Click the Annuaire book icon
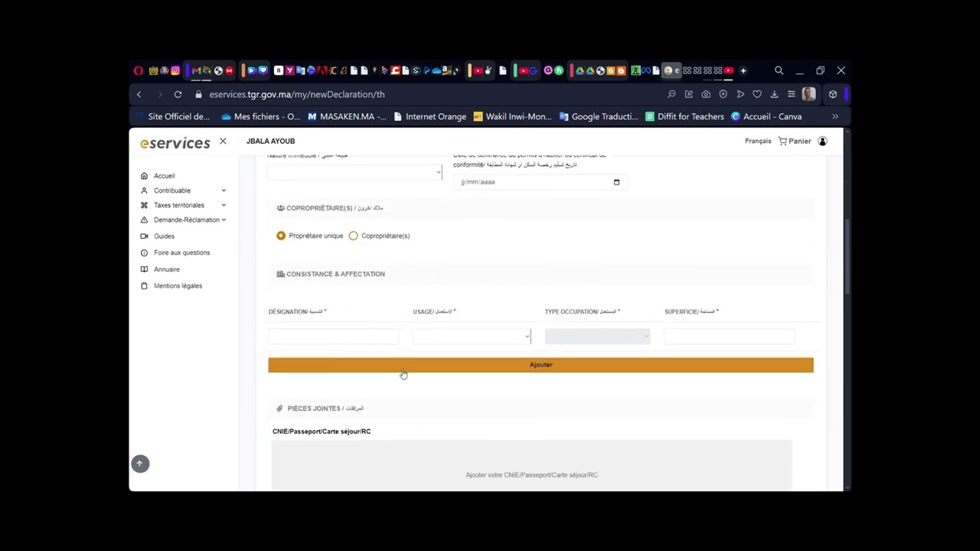Viewport: 980px width, 551px height. [x=144, y=269]
